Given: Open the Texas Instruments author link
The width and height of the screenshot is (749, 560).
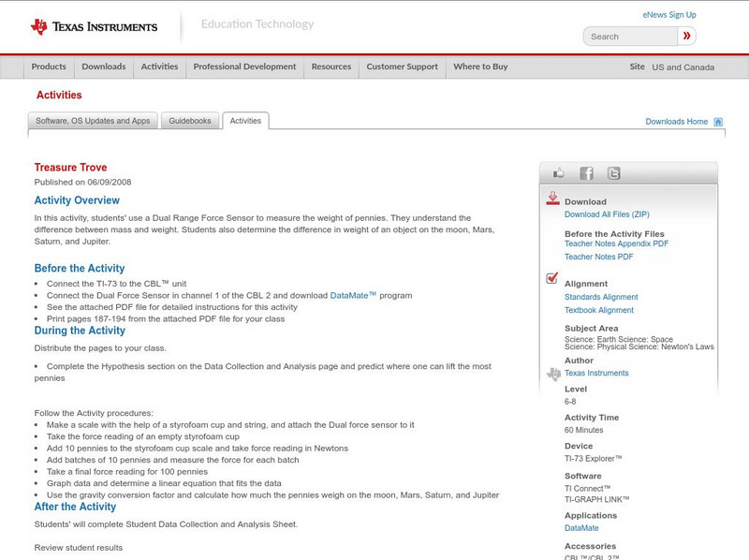Looking at the screenshot, I should tap(596, 373).
